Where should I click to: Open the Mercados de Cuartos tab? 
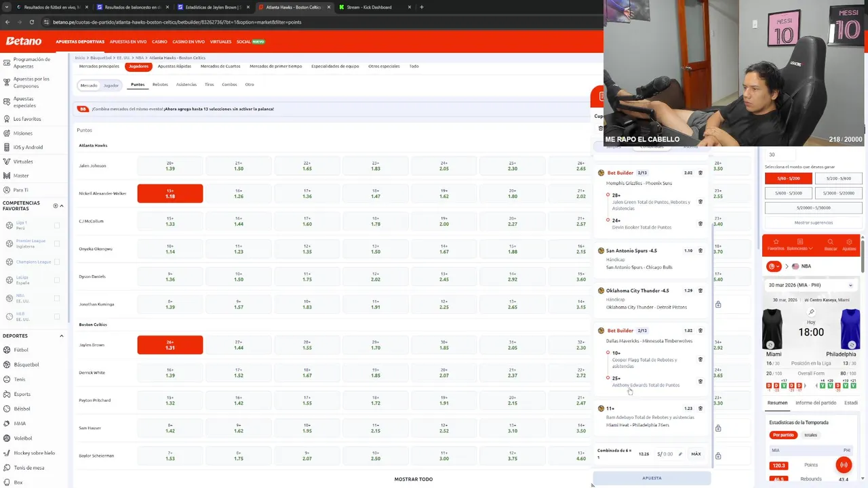click(x=220, y=66)
